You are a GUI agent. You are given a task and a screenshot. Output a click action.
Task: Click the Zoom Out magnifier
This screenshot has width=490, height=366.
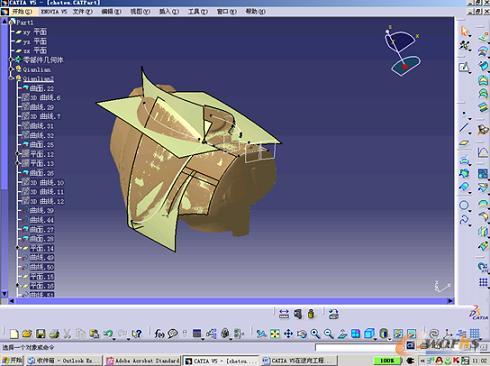point(329,333)
